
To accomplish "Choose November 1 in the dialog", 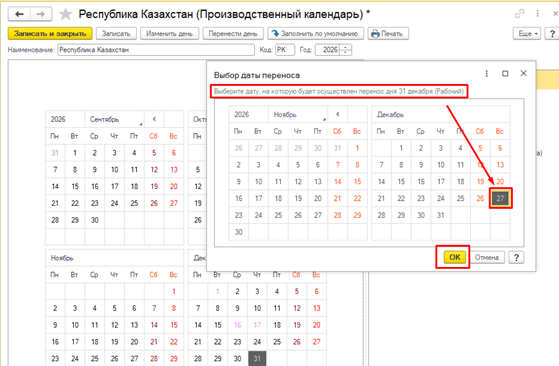I will [x=357, y=148].
